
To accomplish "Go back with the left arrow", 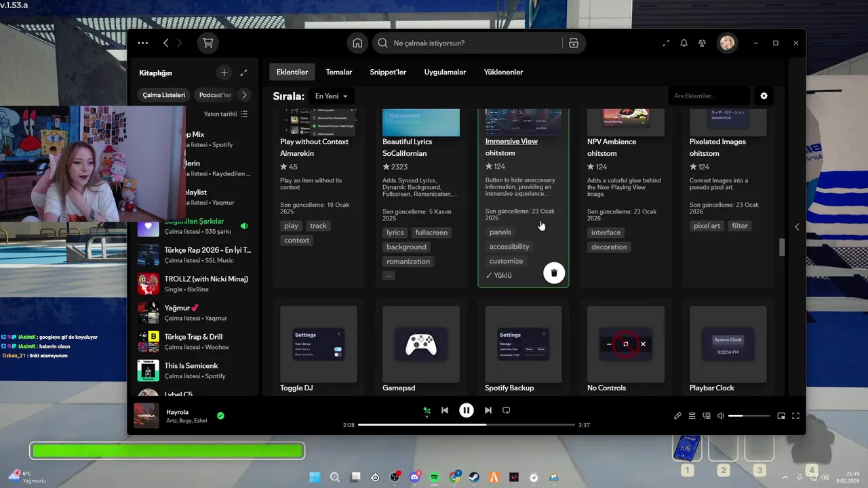I will (x=165, y=43).
